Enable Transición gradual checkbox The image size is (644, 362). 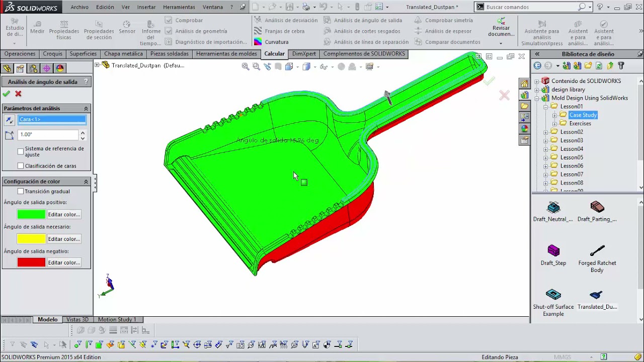point(21,192)
